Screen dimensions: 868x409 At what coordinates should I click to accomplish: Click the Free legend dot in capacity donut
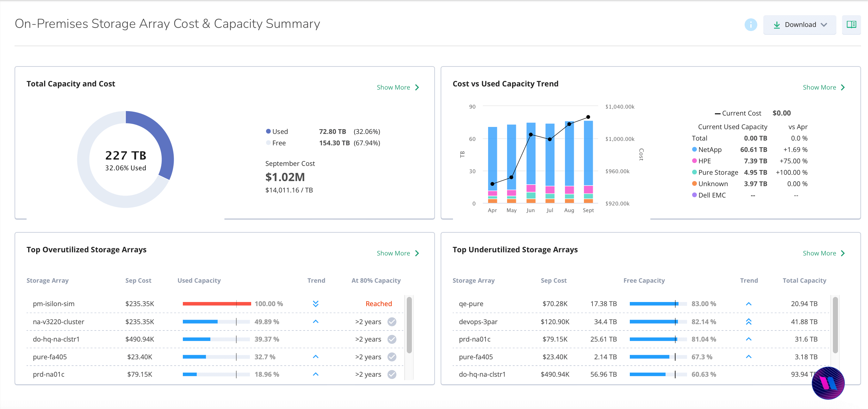click(268, 143)
